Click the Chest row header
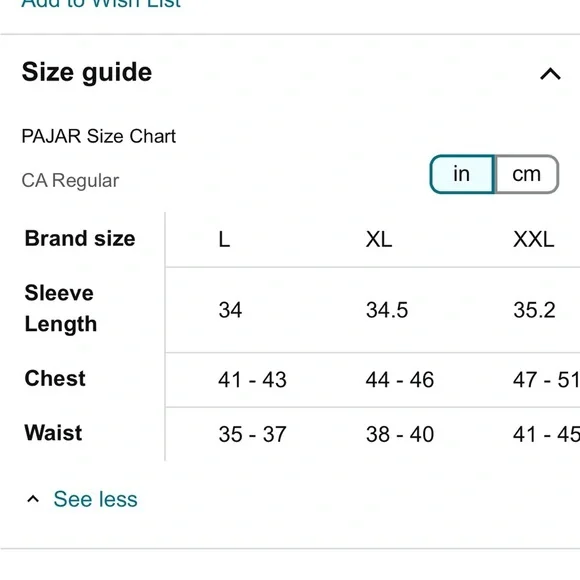This screenshot has height=580, width=580. click(55, 378)
